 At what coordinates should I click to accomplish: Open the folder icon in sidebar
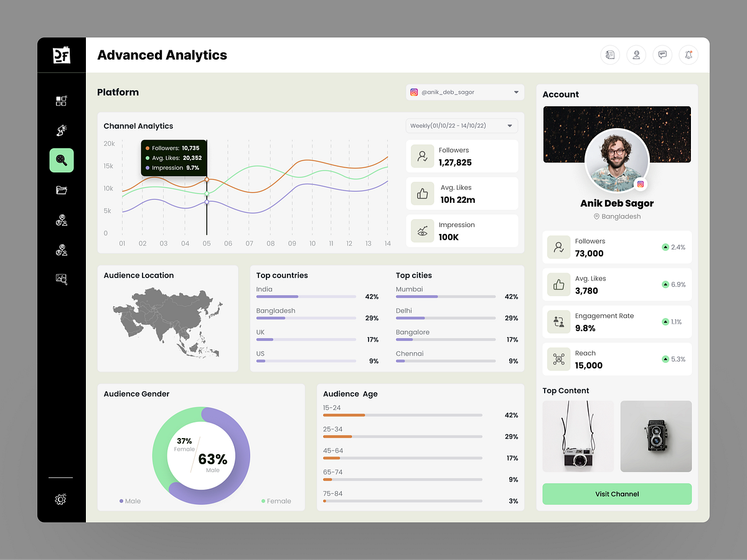coord(62,190)
